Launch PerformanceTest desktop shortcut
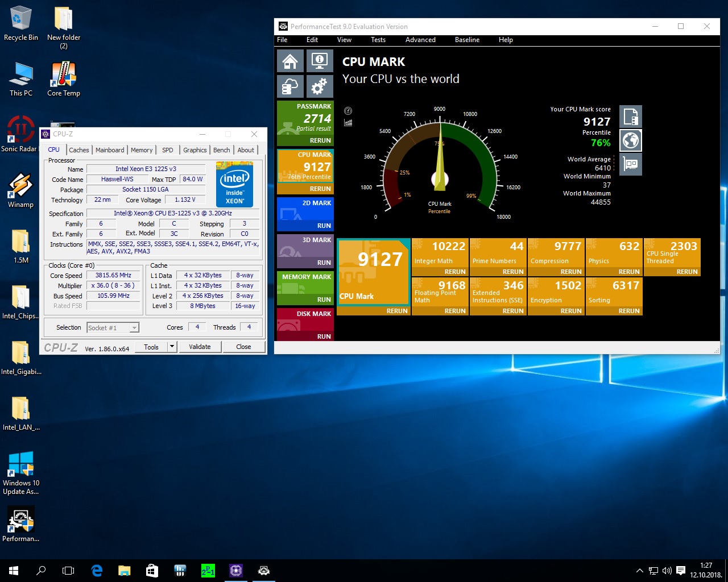The height and width of the screenshot is (582, 728). click(x=21, y=524)
